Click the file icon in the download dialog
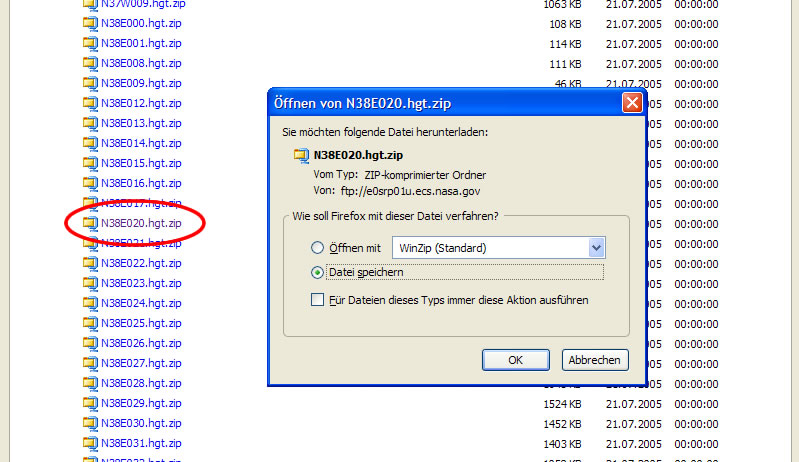The image size is (799, 462). click(301, 155)
